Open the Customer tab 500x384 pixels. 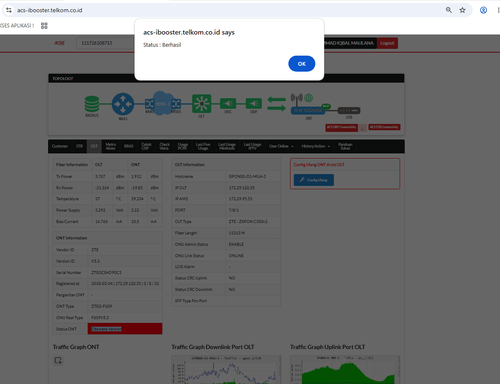[60, 146]
